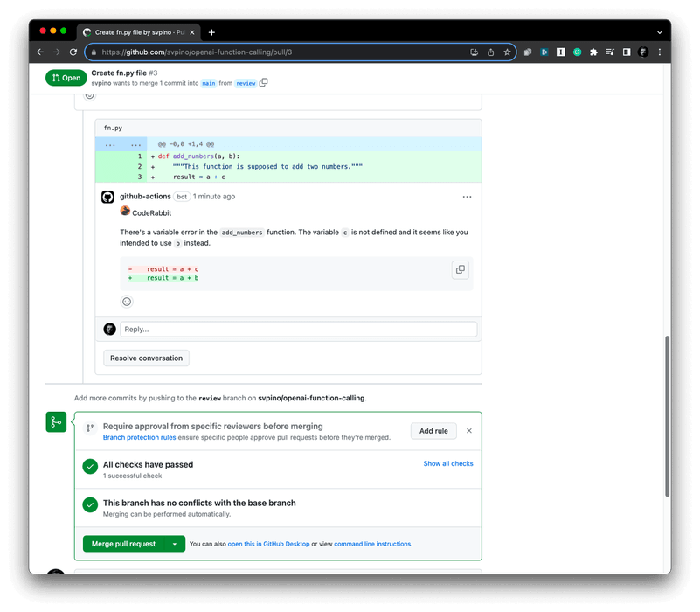Go forward with the browser forward arrow

pos(57,52)
